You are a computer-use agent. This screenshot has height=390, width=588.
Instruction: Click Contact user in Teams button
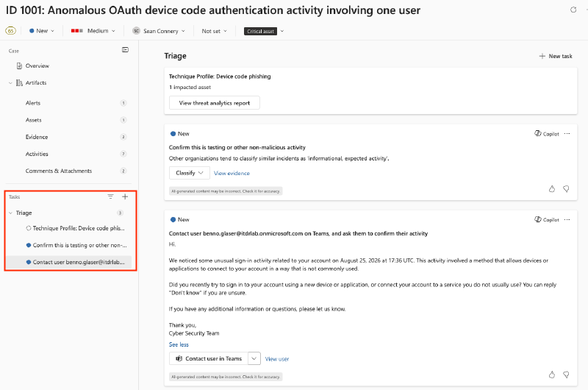point(209,358)
